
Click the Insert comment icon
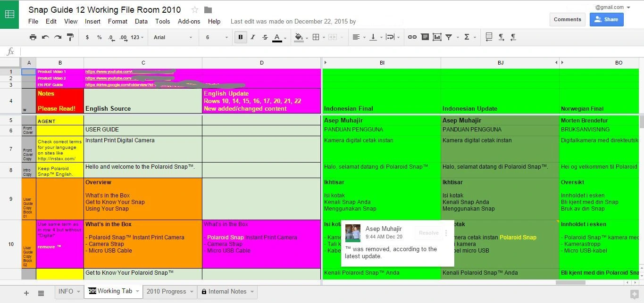click(x=425, y=37)
